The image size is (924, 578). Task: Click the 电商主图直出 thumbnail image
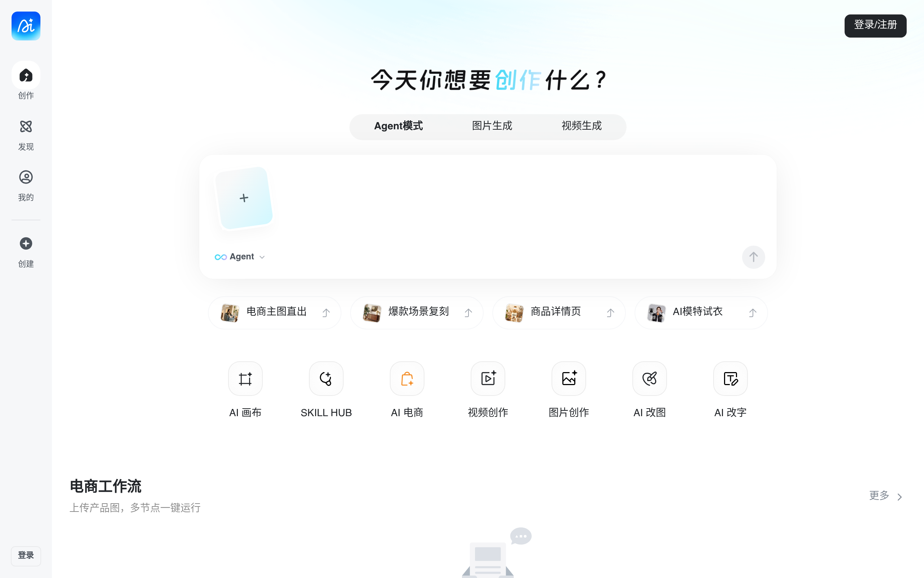230,313
